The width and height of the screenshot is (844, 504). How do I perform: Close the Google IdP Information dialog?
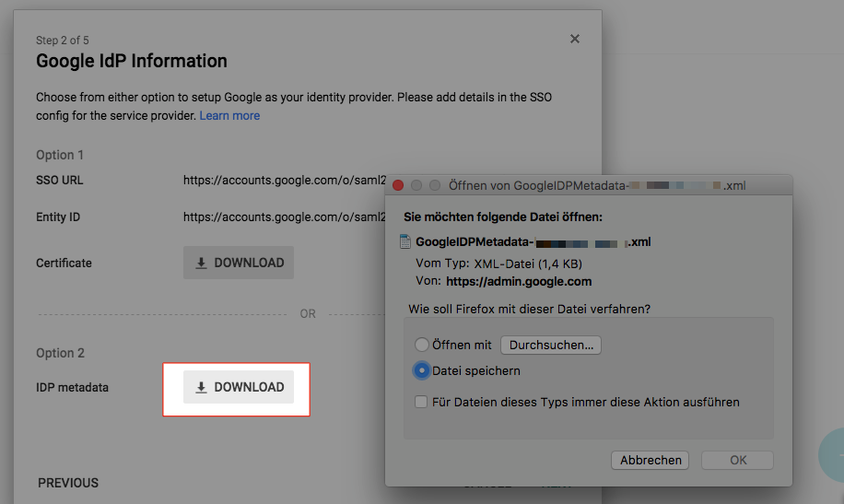[575, 39]
